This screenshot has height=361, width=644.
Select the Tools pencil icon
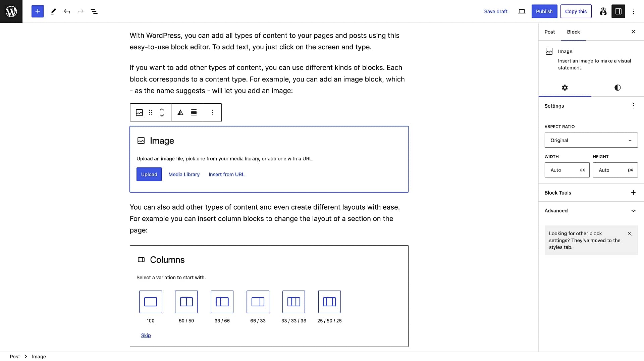(x=53, y=11)
